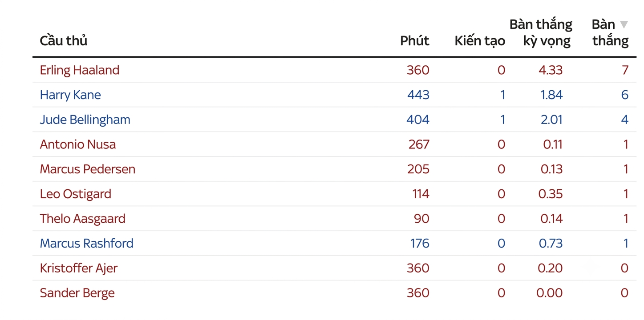Screen dimensions: 644x320
Task: Open Marcus Rashford player link
Action: click(x=87, y=244)
